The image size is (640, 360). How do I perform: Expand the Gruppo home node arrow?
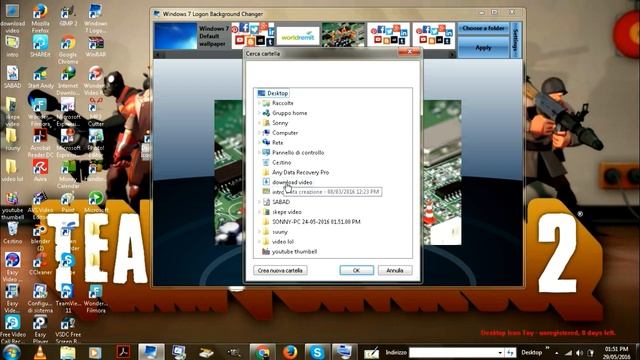click(260, 113)
